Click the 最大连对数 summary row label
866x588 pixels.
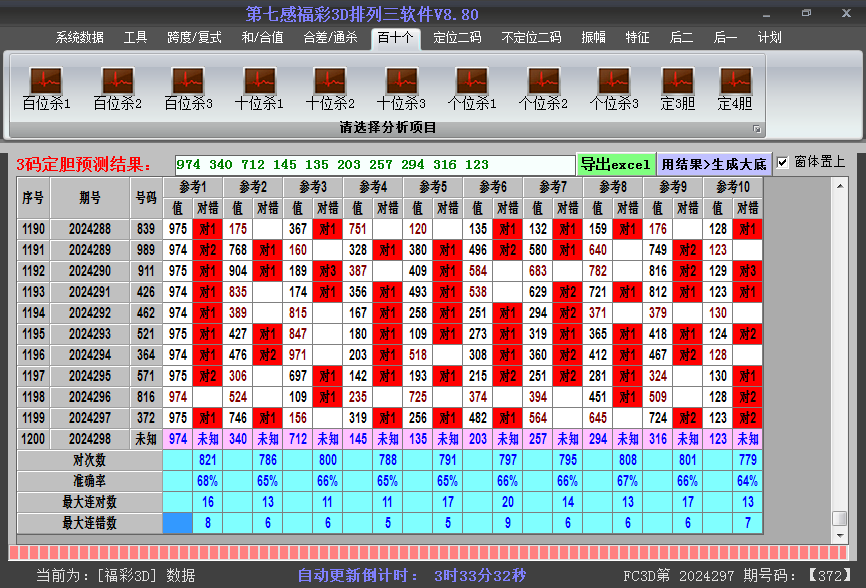tap(89, 502)
